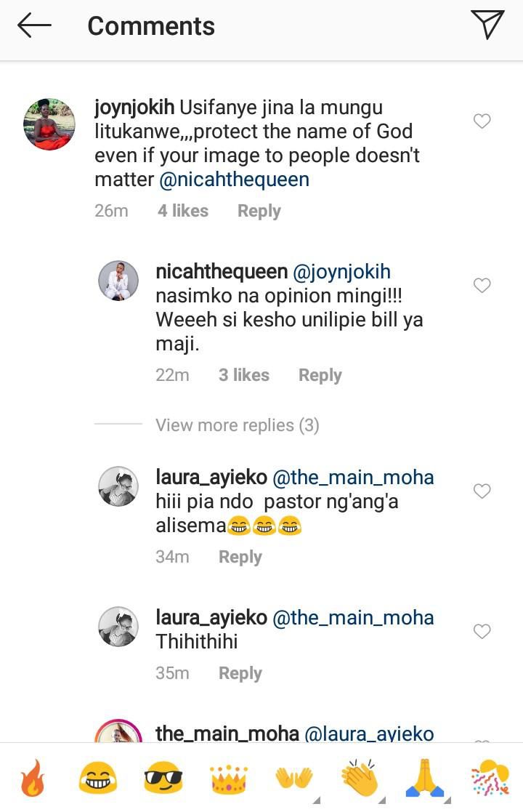This screenshot has width=523, height=812.
Task: Tap the back arrow to exit Comments
Action: click(34, 25)
